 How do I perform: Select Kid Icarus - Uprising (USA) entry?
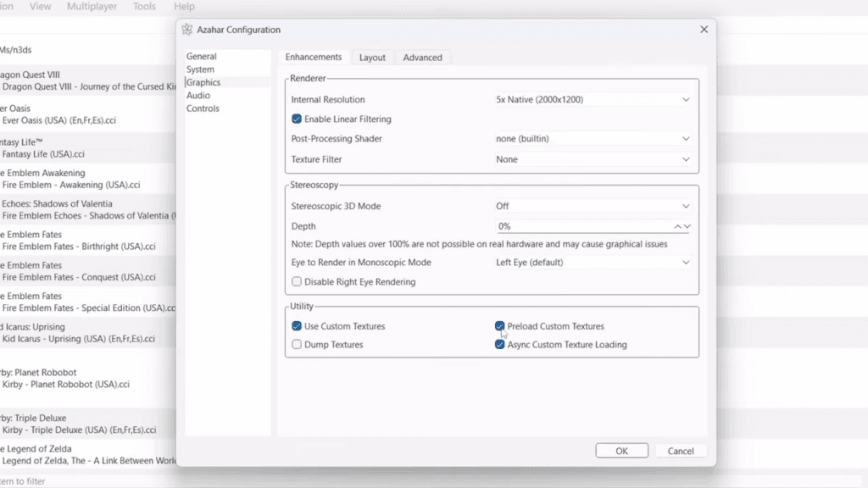click(87, 333)
